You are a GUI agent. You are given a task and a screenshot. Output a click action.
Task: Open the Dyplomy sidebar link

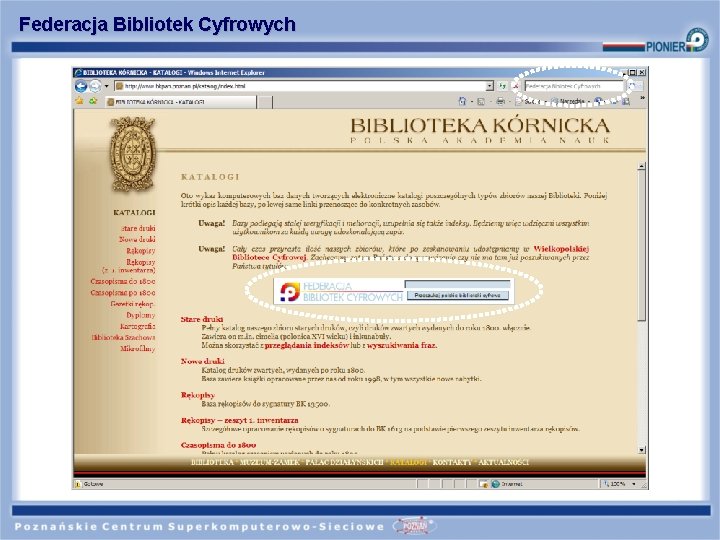[x=141, y=315]
